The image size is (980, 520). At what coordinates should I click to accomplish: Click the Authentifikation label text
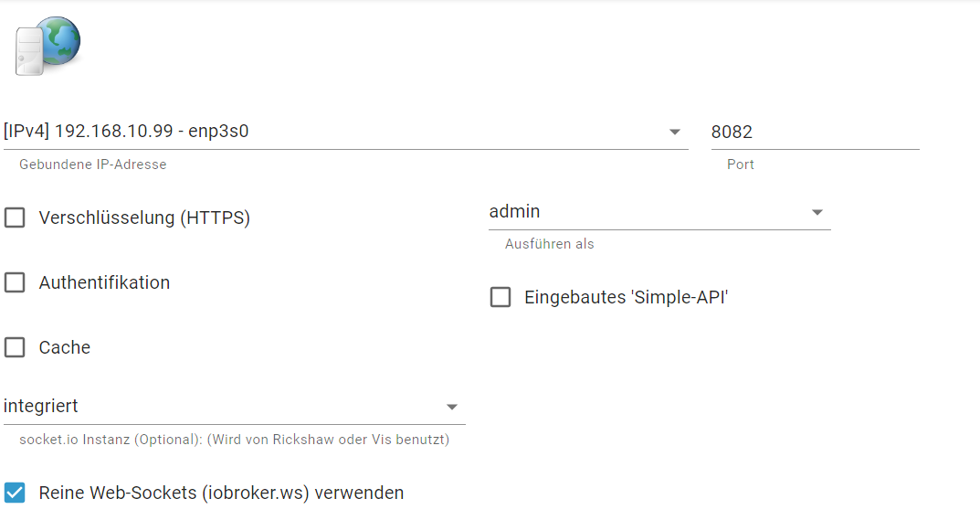pos(104,282)
